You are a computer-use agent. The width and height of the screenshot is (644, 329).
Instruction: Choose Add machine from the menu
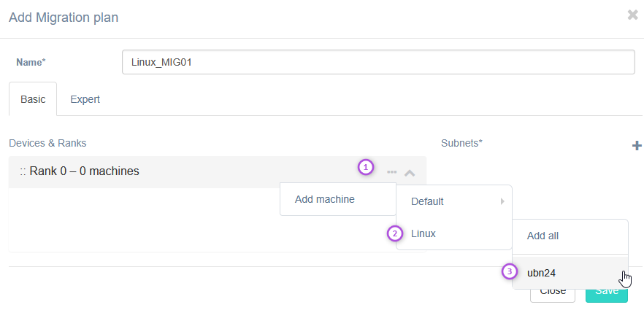(x=325, y=199)
